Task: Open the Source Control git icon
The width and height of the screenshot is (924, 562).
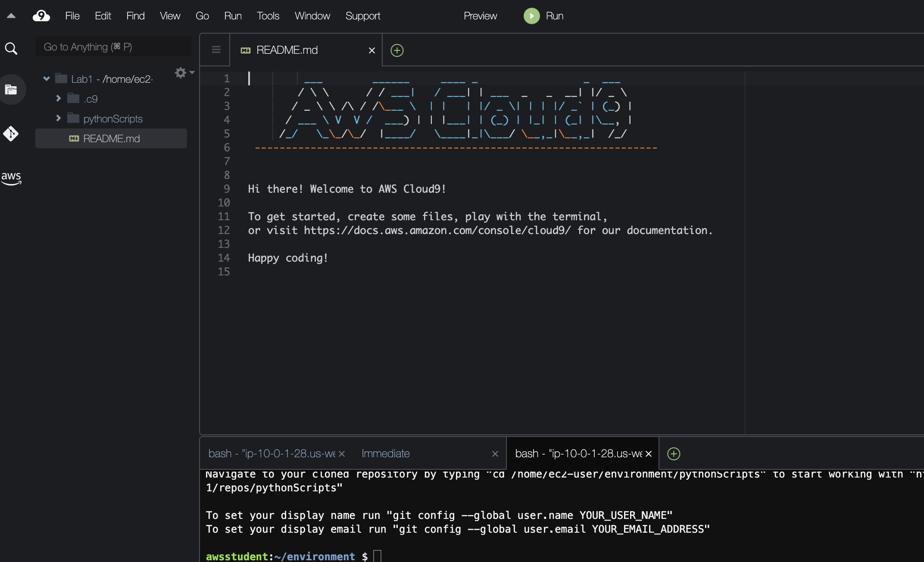Action: coord(11,134)
